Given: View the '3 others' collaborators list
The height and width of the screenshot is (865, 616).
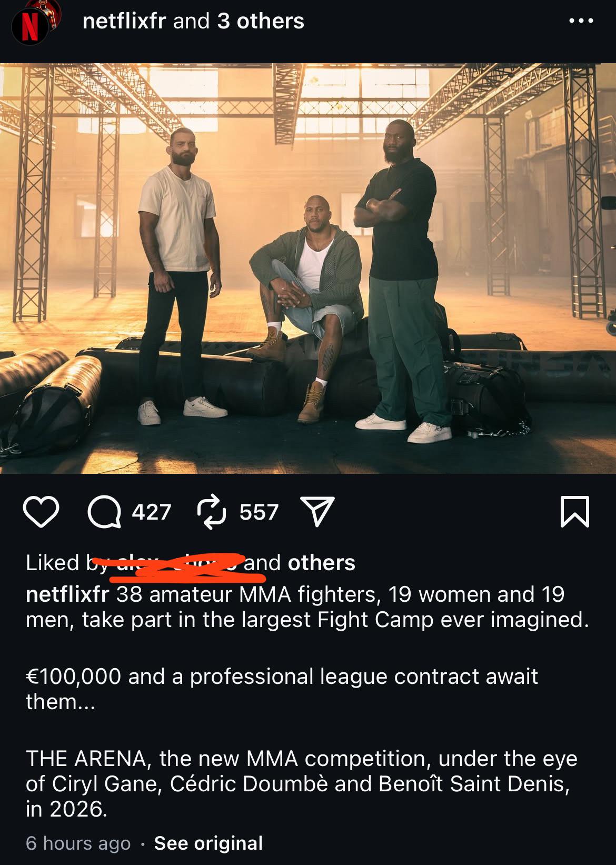Looking at the screenshot, I should coord(261,21).
